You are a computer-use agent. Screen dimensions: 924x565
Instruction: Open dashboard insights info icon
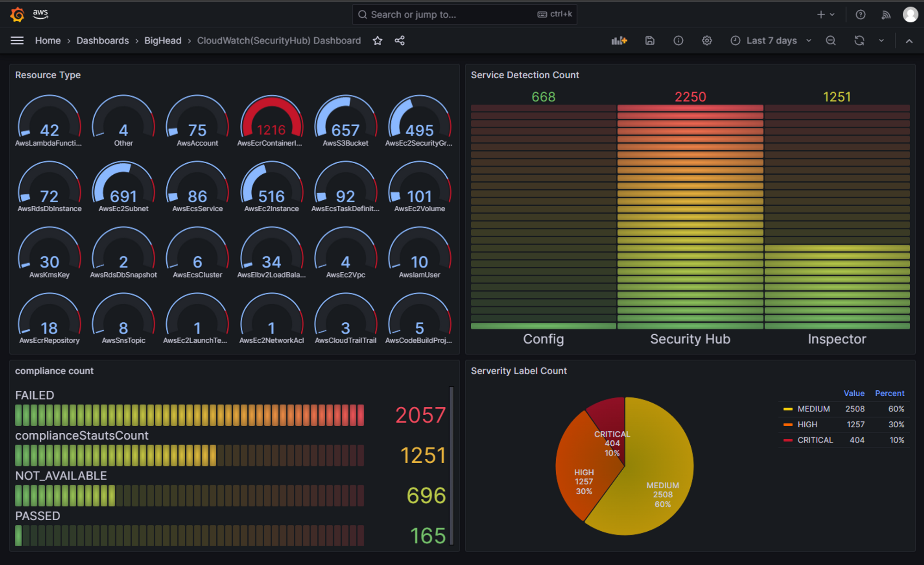coord(678,41)
